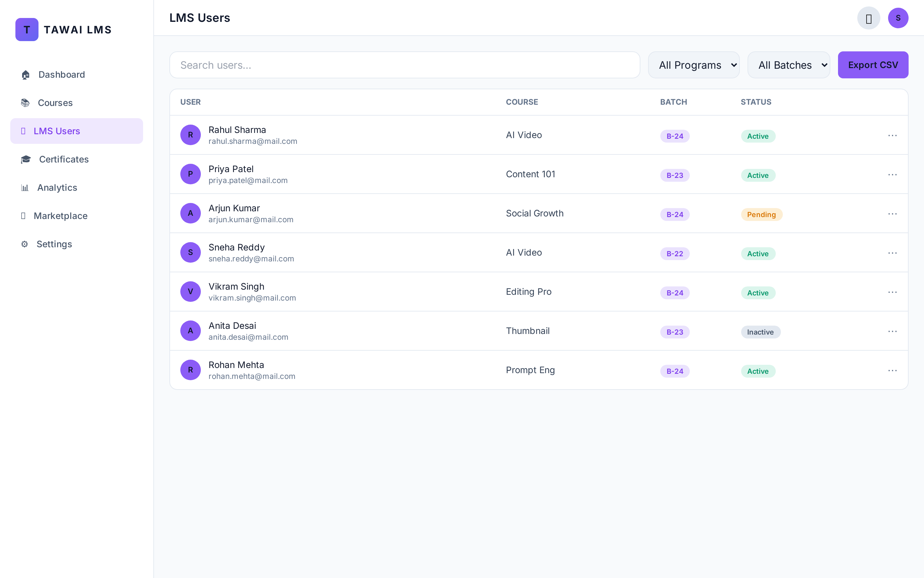Image resolution: width=924 pixels, height=578 pixels.
Task: Click the TAWAI LMS logo icon
Action: click(27, 30)
